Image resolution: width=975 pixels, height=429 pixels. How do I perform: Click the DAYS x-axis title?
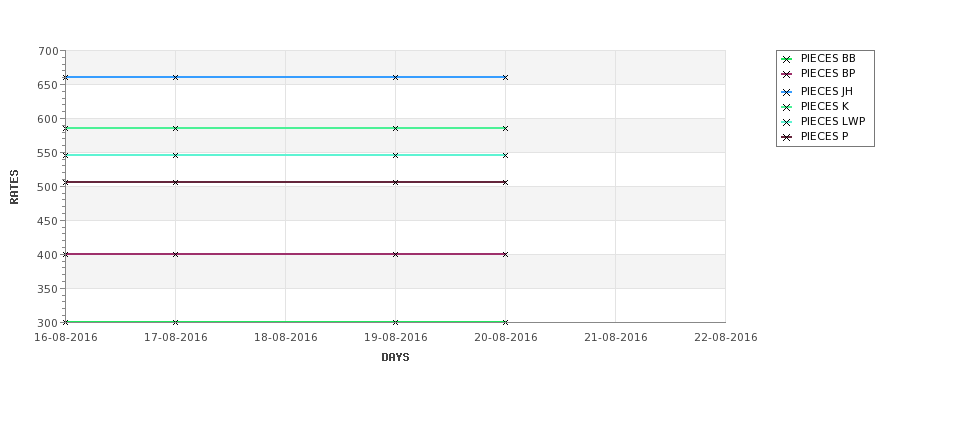click(x=395, y=358)
